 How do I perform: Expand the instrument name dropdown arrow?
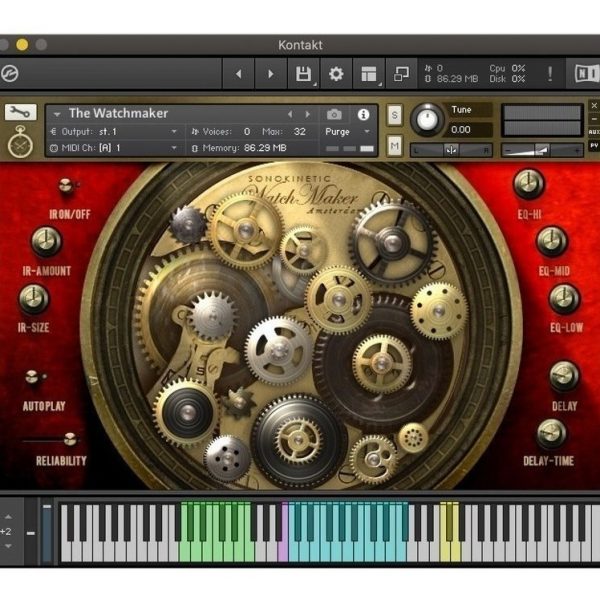(57, 114)
